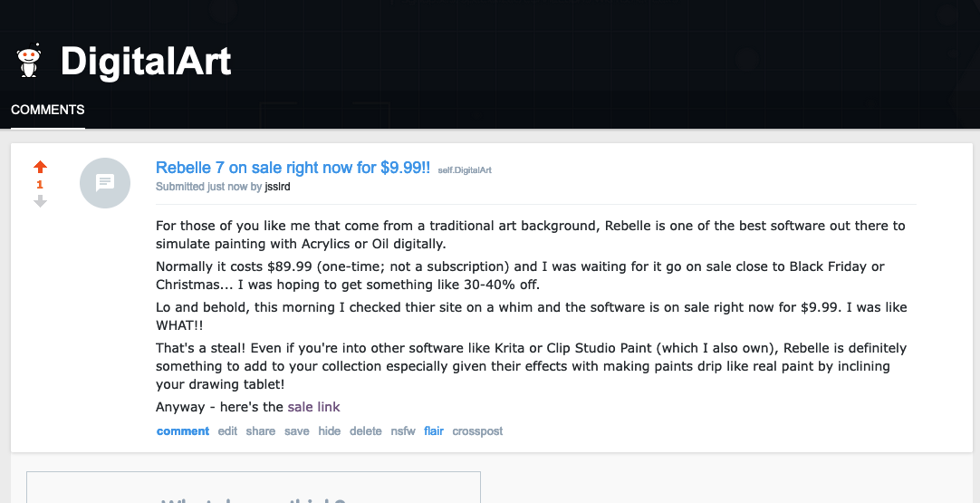Screen dimensions: 980x503
Task: Mark the post as nsfw
Action: point(403,431)
